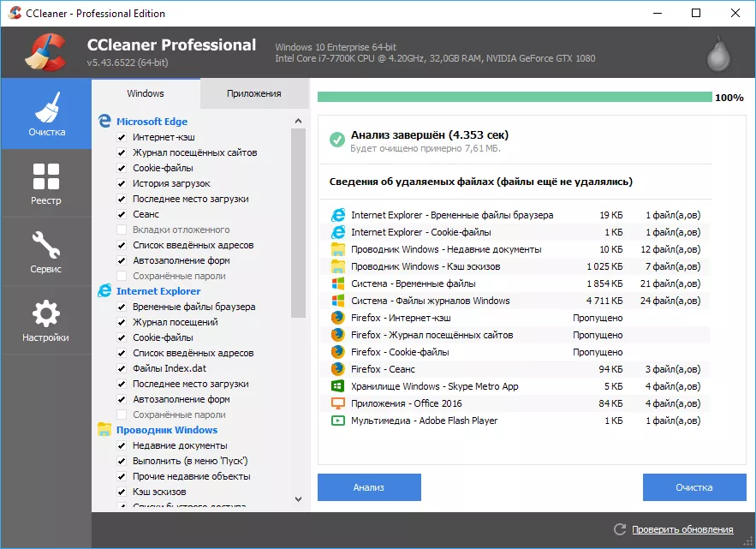Collapse the Internet Explorer group header
The image size is (756, 549).
(x=154, y=291)
